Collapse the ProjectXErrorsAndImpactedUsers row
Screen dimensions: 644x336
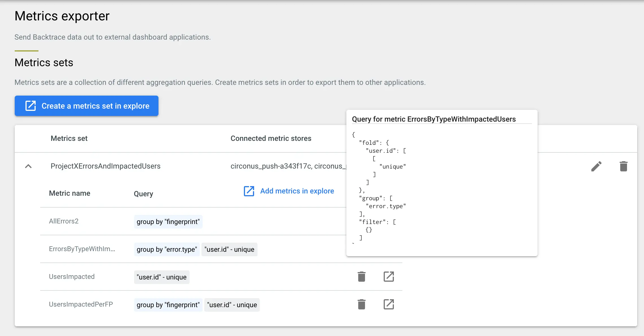tap(28, 166)
